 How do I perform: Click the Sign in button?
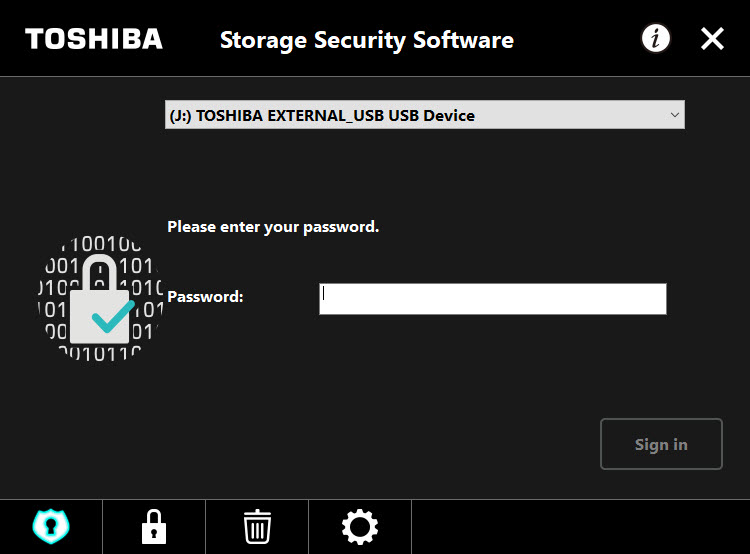tap(661, 444)
